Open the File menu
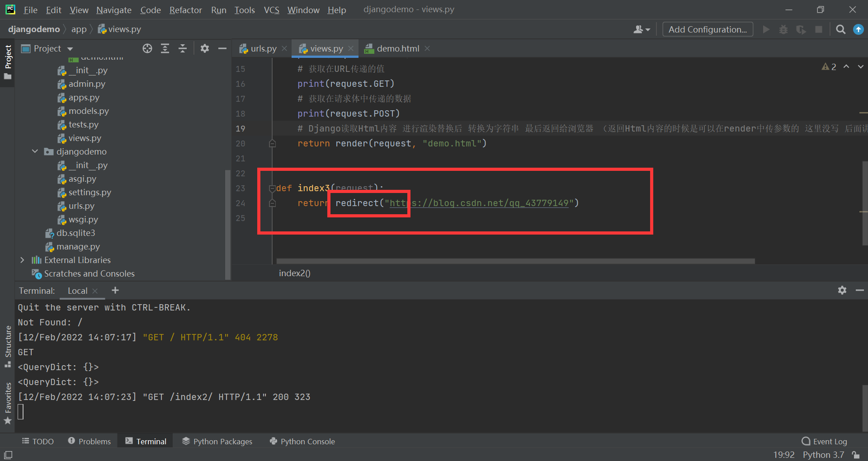This screenshot has width=868, height=461. [x=30, y=10]
